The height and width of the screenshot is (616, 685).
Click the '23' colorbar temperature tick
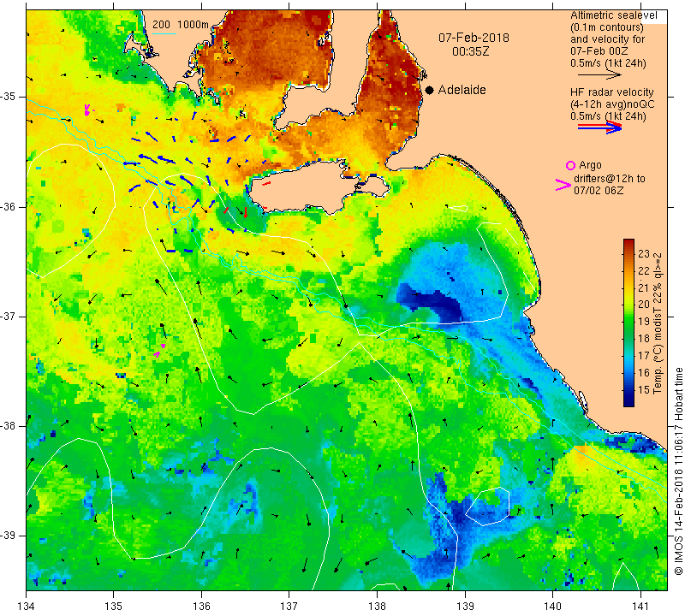pyautogui.click(x=644, y=254)
